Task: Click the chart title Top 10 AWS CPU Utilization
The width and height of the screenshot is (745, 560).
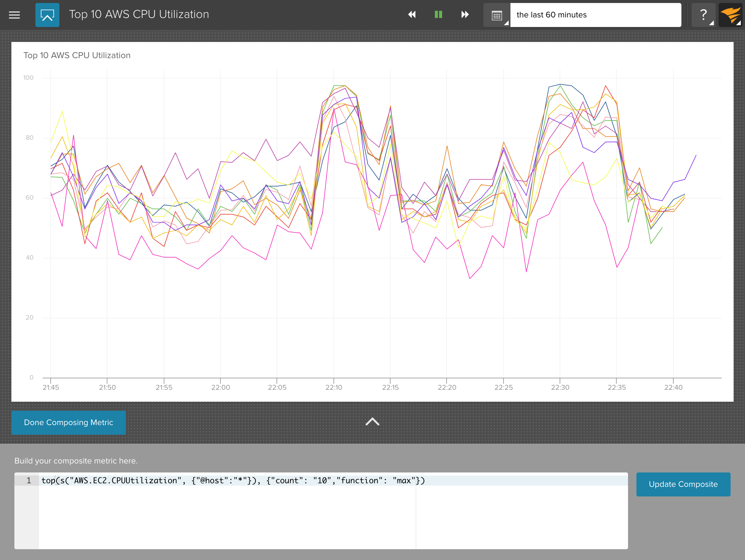Action: 77,55
